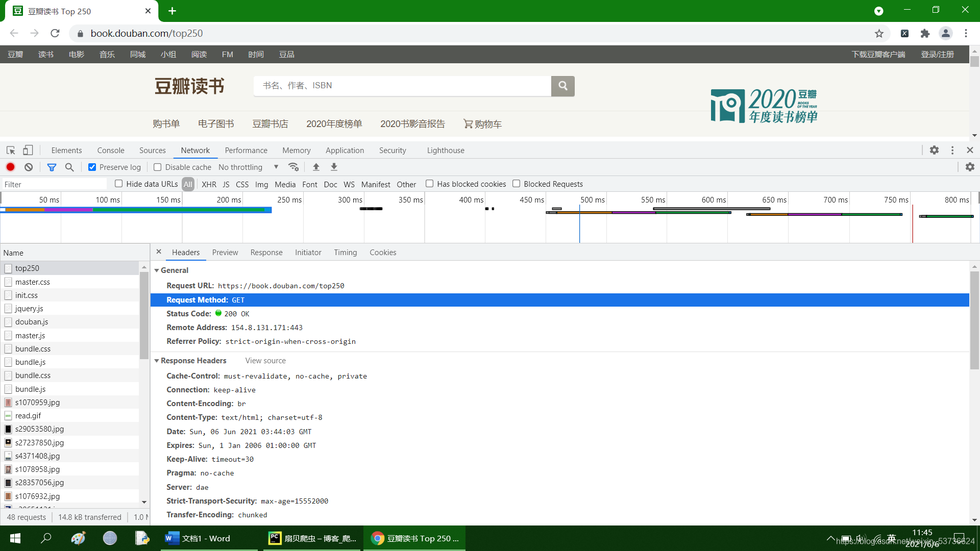Open the Timing tab
The width and height of the screenshot is (980, 551).
(x=346, y=252)
